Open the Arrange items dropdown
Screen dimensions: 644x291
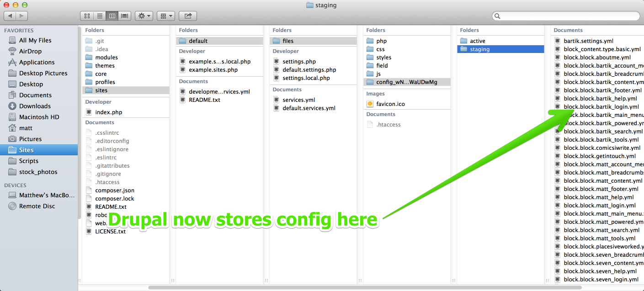[x=166, y=16]
